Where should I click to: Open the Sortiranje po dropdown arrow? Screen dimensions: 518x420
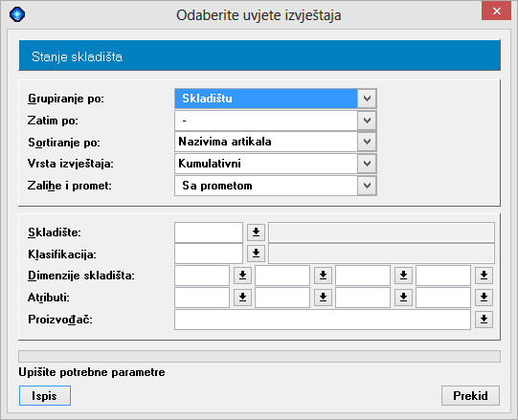pyautogui.click(x=367, y=142)
